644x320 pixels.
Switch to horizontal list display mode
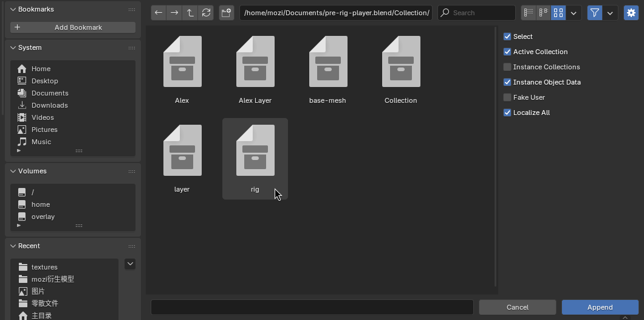[x=543, y=13]
